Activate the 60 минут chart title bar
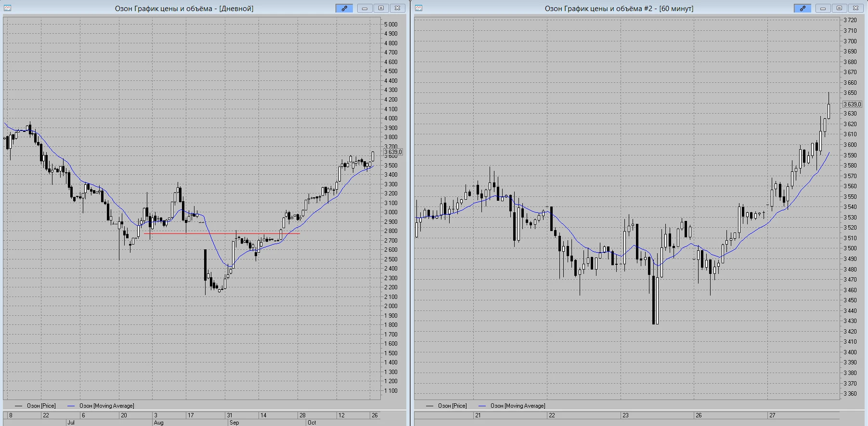The width and height of the screenshot is (868, 426). 619,8
